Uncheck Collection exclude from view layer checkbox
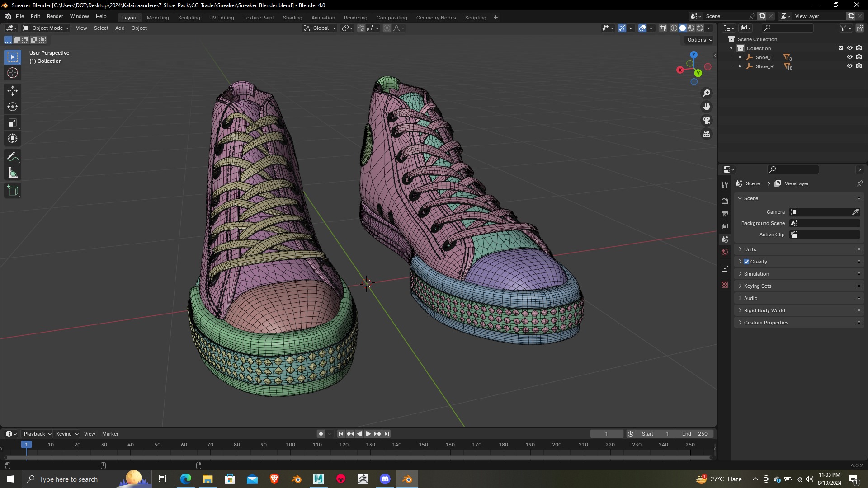The image size is (868, 488). (841, 48)
